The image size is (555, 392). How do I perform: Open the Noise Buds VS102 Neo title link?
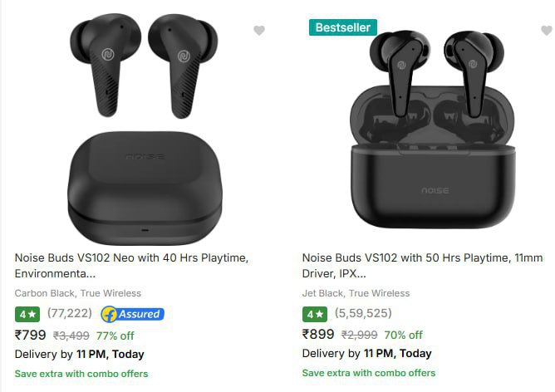(131, 265)
